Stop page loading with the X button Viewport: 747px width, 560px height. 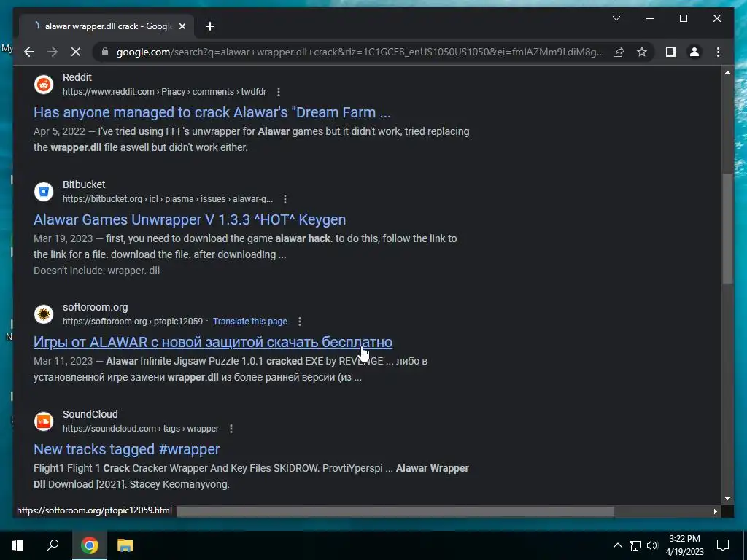tap(76, 52)
